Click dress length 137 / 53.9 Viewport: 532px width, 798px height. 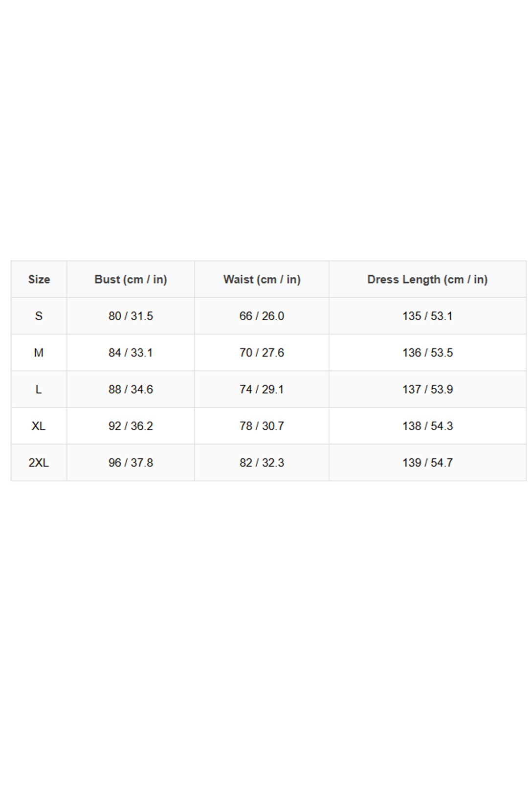(x=427, y=389)
